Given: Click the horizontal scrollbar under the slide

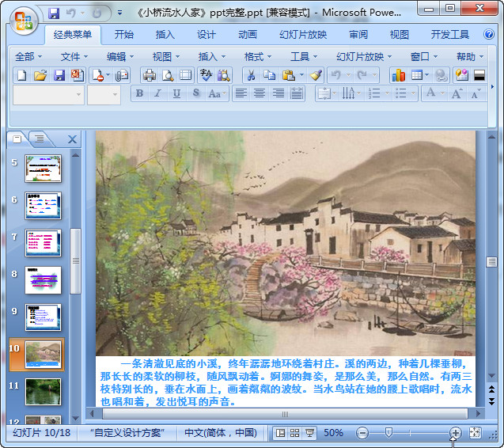Looking at the screenshot, I should tap(285, 414).
